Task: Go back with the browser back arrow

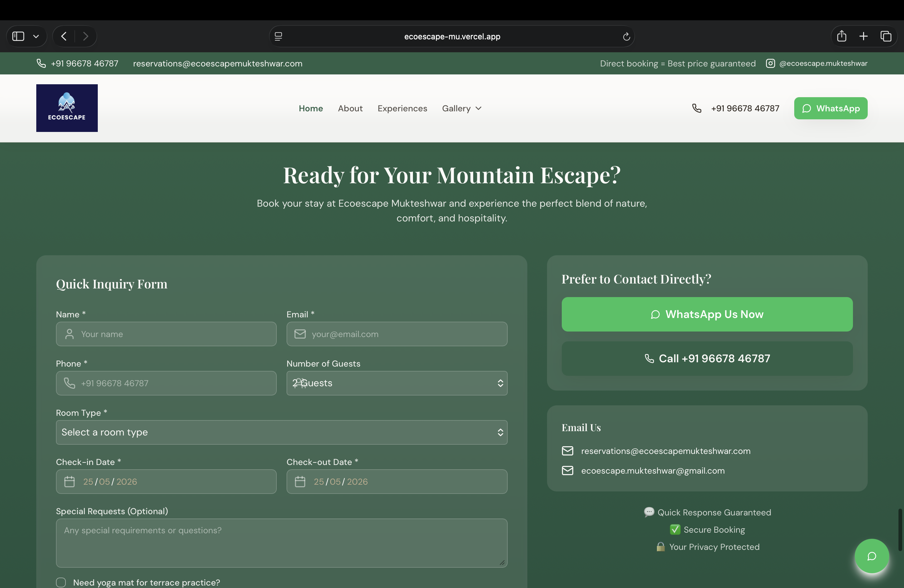Action: click(x=64, y=37)
